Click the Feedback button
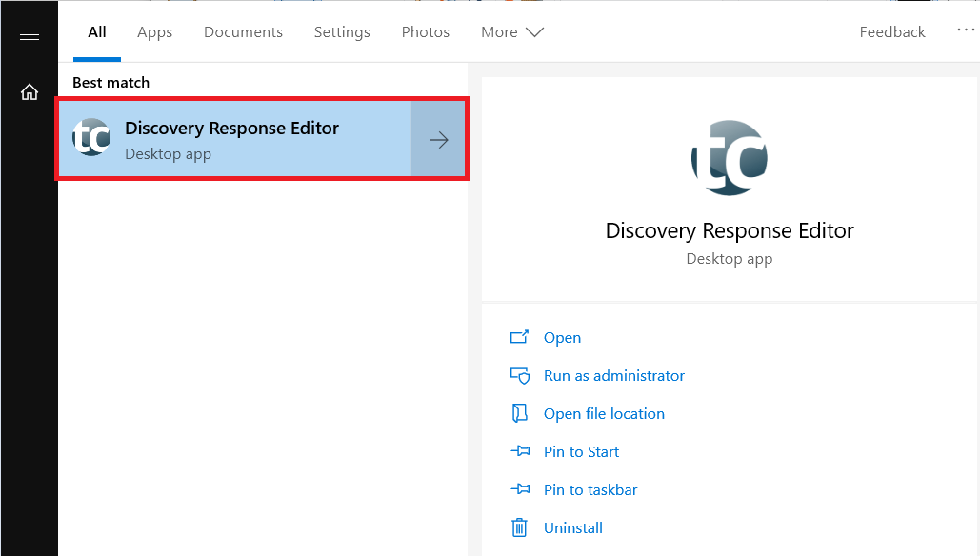The image size is (980, 556). point(891,32)
